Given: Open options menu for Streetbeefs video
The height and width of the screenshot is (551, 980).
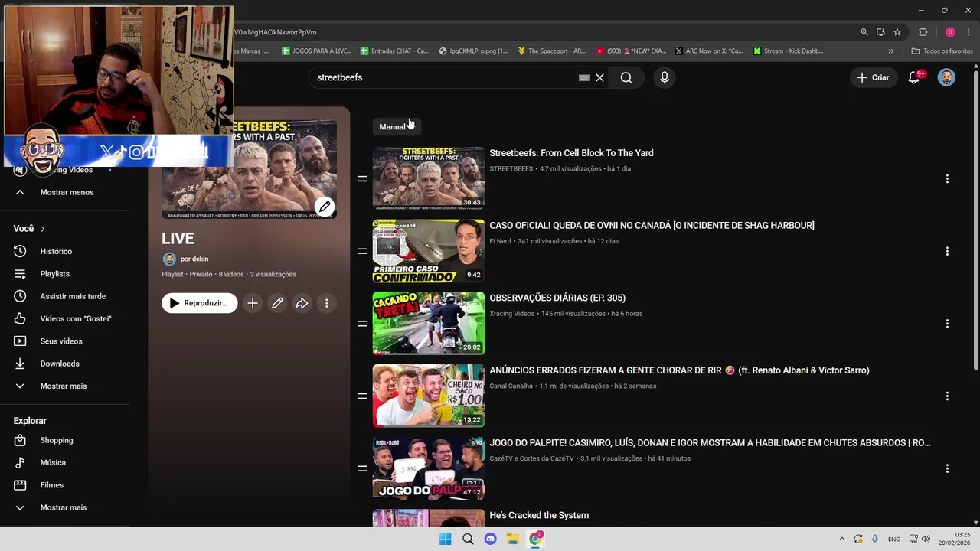Looking at the screenshot, I should pos(947,178).
